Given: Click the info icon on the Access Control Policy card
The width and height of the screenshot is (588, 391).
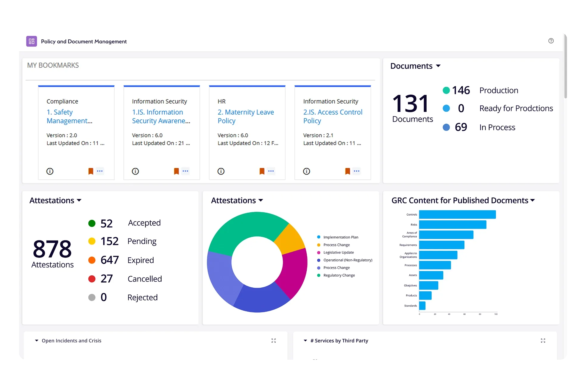Looking at the screenshot, I should [306, 171].
